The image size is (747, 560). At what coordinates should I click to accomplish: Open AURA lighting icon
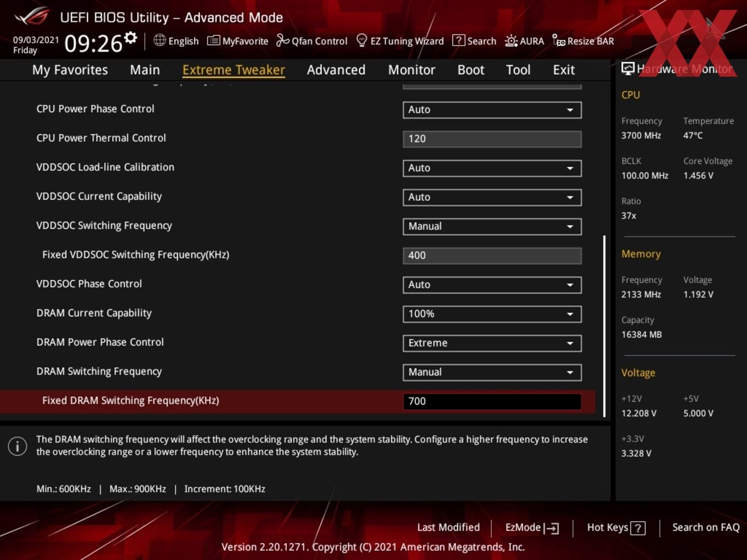click(x=511, y=41)
